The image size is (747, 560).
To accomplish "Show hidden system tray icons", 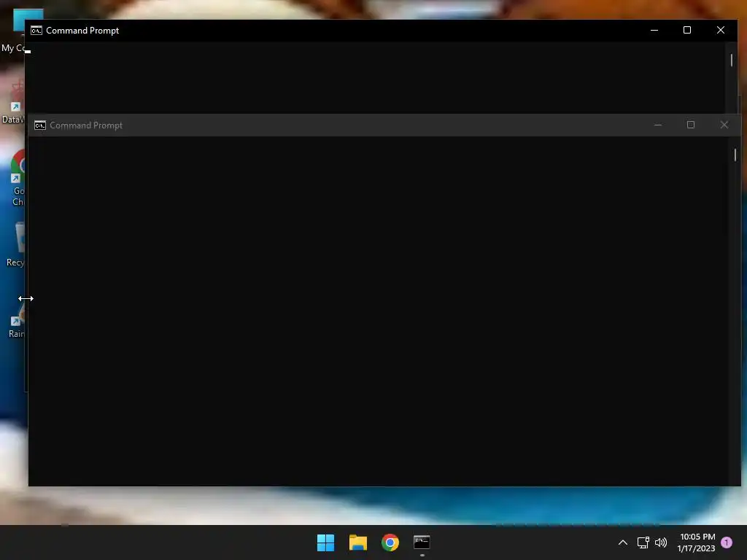I will [x=623, y=542].
